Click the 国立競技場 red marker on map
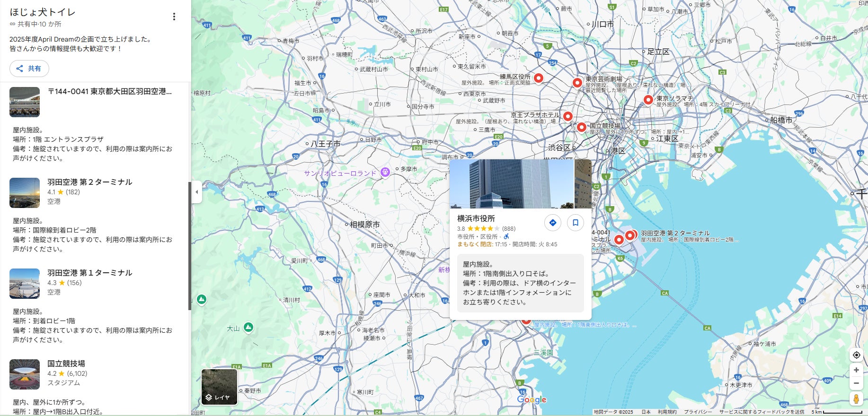 582,127
